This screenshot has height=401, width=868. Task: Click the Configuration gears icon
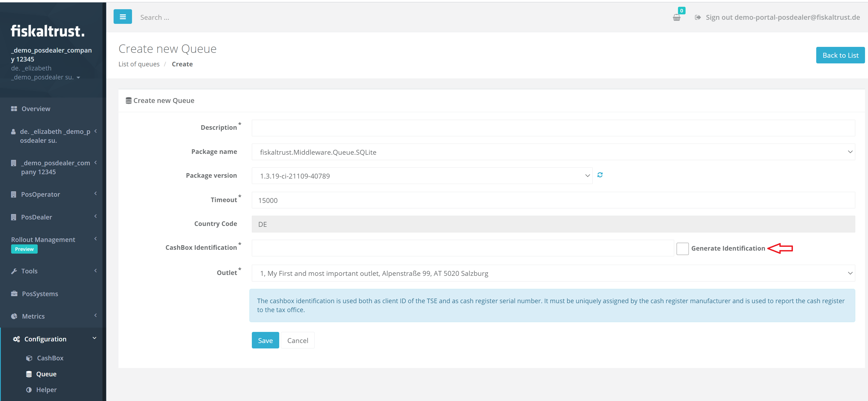click(x=16, y=339)
